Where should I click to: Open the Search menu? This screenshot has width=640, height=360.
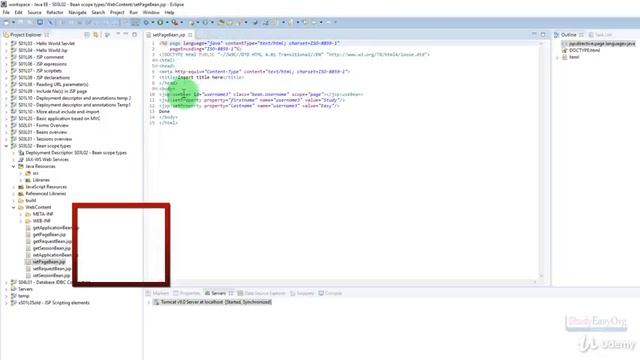(98, 12)
